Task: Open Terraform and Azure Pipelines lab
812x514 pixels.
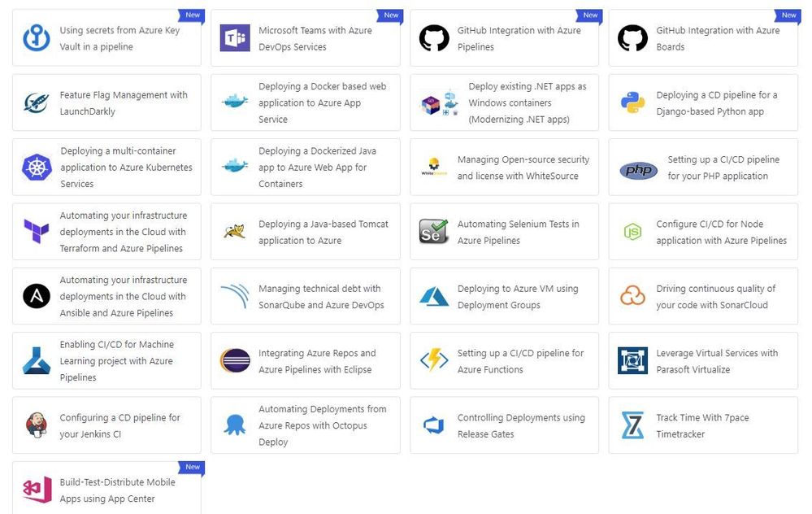Action: point(106,232)
